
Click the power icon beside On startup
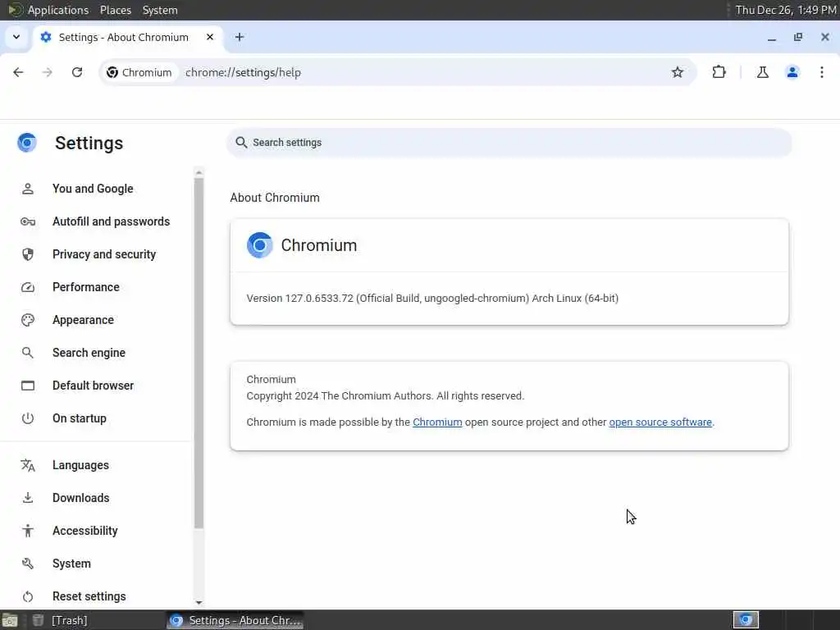27,418
